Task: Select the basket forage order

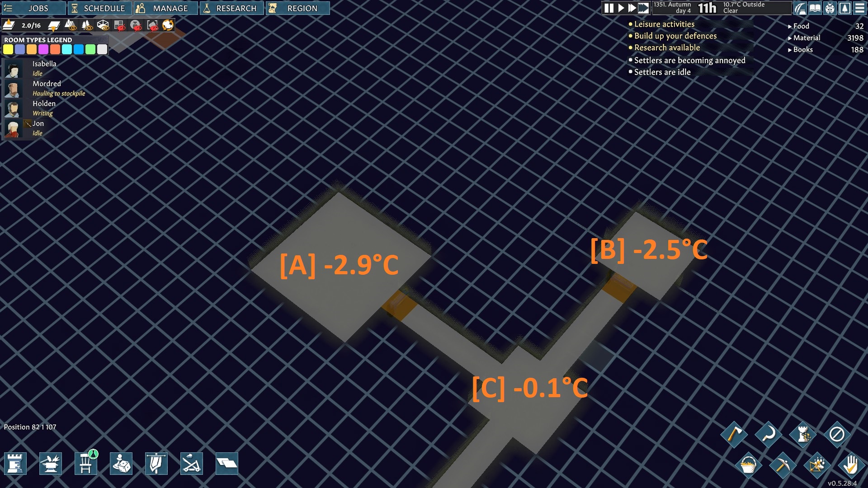Action: point(748,465)
